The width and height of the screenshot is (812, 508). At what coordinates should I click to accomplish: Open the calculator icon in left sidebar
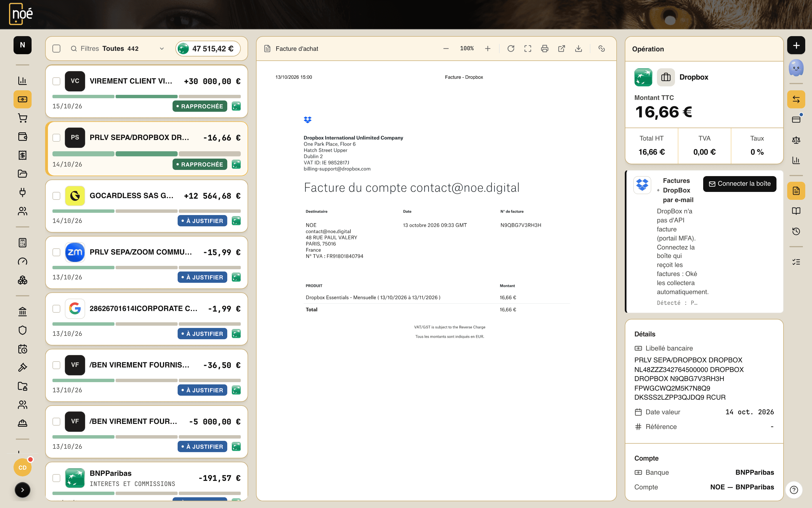[23, 243]
